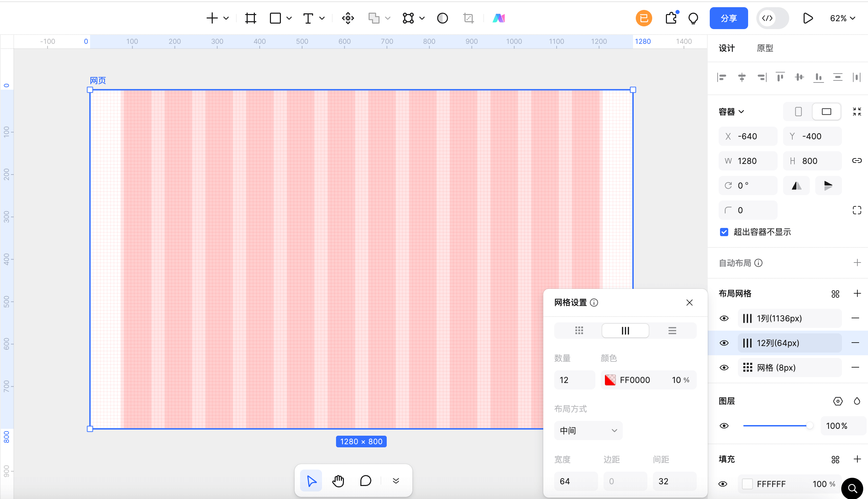The image size is (868, 499).
Task: Click the grid 数量 input field
Action: point(574,380)
